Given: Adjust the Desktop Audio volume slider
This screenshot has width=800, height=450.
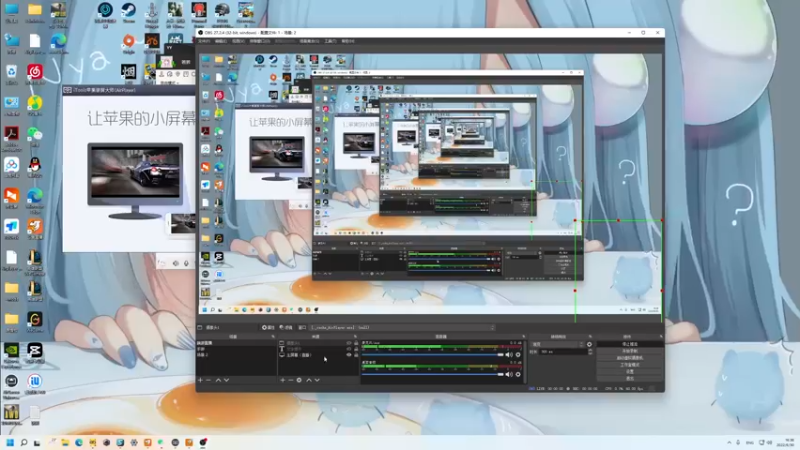Looking at the screenshot, I should (433, 374).
